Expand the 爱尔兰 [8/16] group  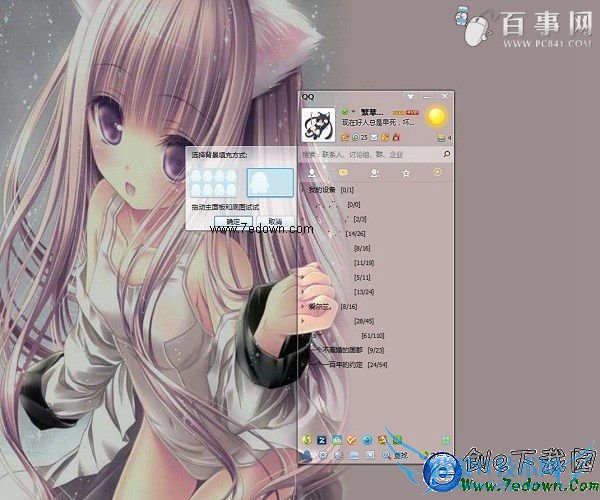click(376, 306)
